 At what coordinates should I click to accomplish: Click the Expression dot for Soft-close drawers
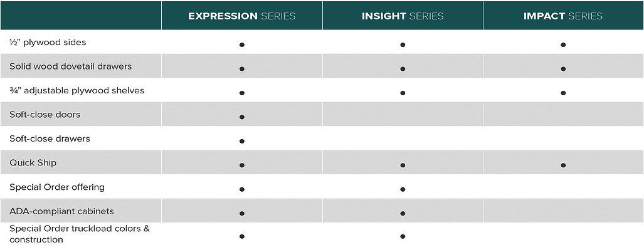pos(242,141)
